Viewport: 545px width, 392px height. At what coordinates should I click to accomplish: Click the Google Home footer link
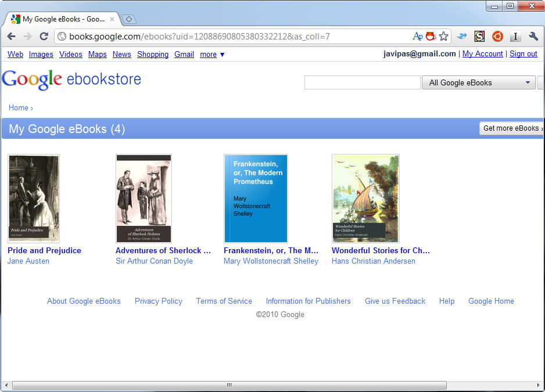click(x=491, y=301)
